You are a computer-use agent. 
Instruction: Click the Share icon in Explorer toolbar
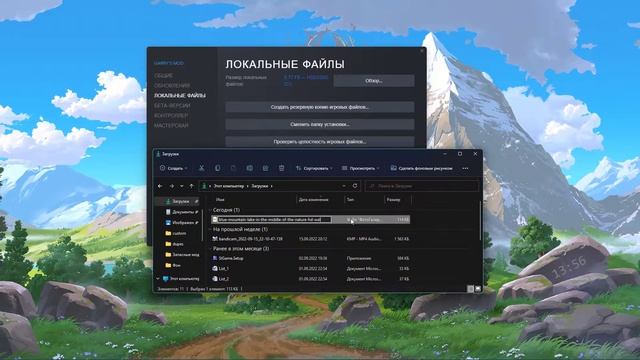[266, 168]
